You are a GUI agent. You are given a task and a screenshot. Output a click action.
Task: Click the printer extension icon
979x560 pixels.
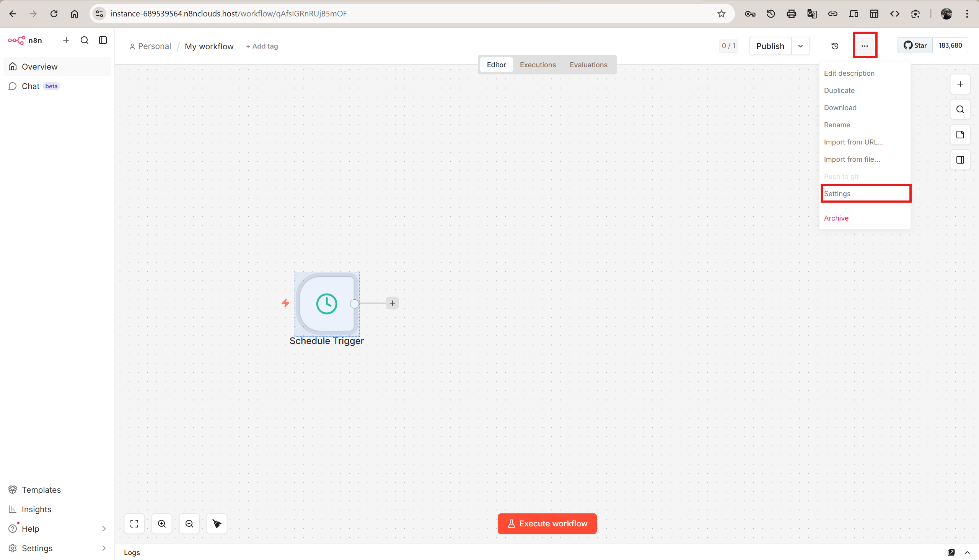[x=791, y=14]
